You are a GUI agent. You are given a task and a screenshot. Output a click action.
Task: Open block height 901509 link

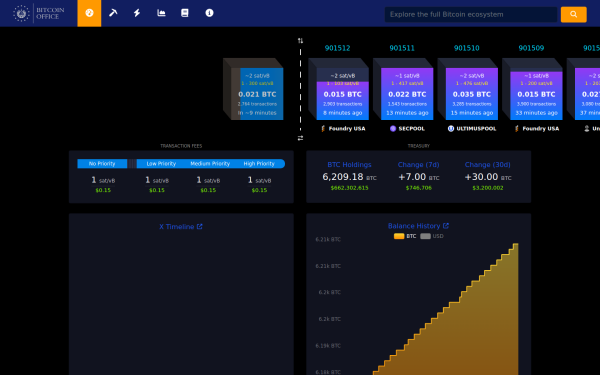pyautogui.click(x=531, y=48)
